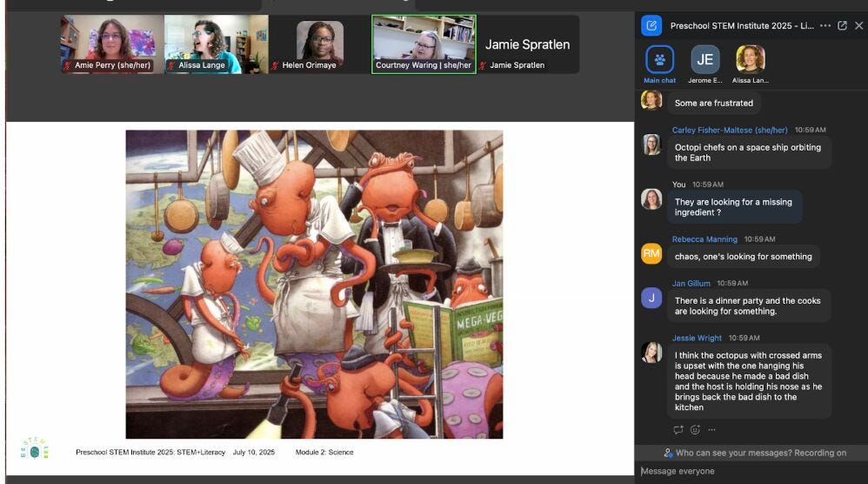
Task: Click Jan Gillum J avatar
Action: pos(651,298)
